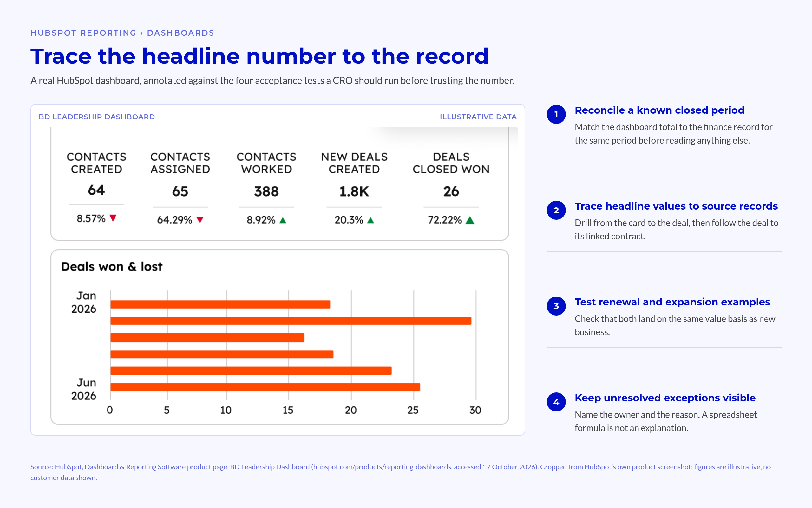The width and height of the screenshot is (812, 508).
Task: Click the Contacts Created value 64
Action: (x=96, y=190)
